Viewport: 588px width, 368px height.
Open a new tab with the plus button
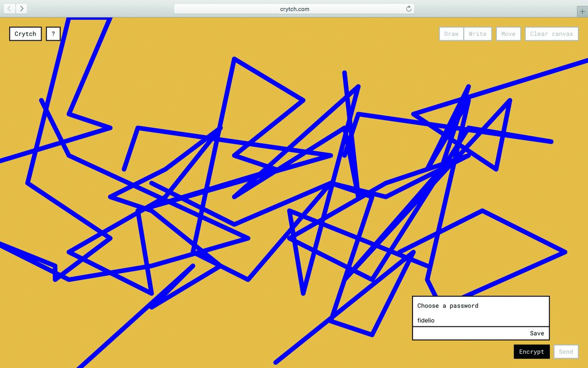point(582,12)
